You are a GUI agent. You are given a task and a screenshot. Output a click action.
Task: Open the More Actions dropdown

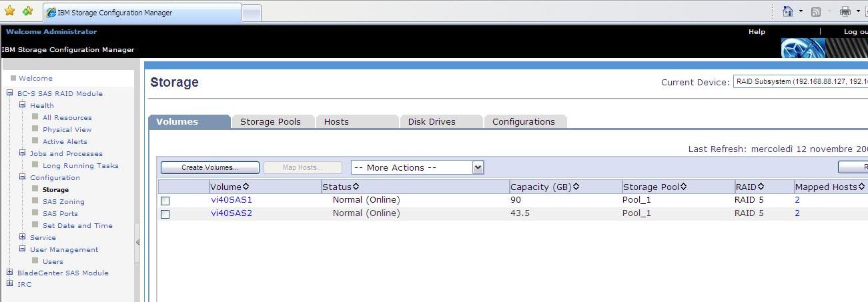[x=417, y=167]
